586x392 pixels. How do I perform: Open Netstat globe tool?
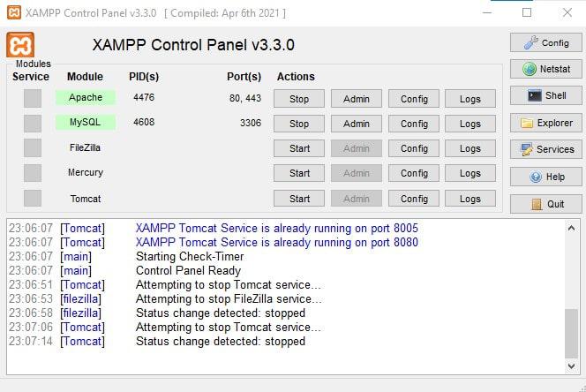point(545,69)
